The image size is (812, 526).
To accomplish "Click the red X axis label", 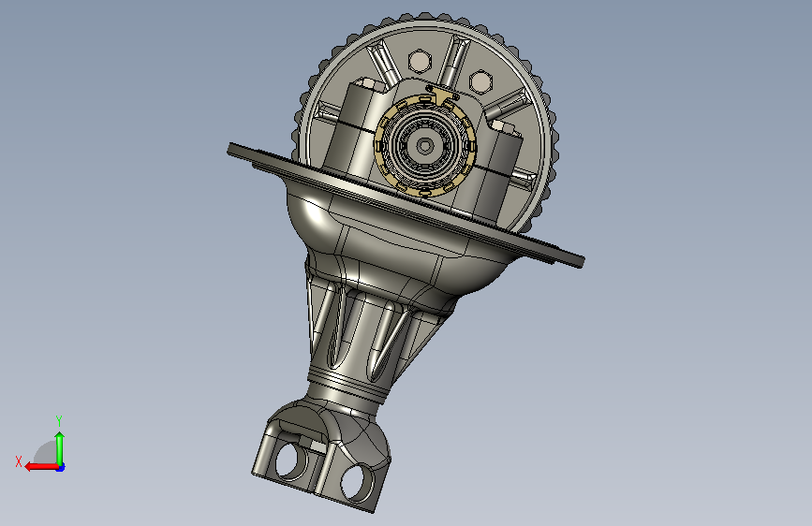I will tap(19, 461).
